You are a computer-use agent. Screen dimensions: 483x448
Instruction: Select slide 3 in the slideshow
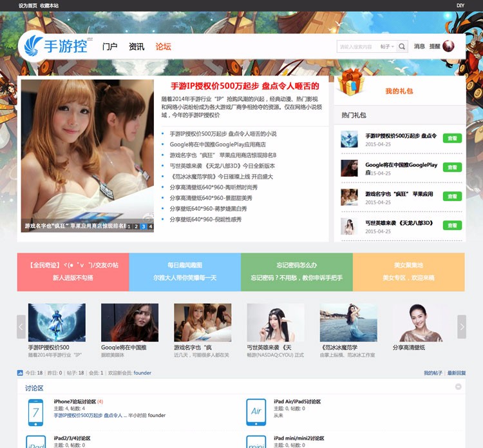(x=143, y=226)
